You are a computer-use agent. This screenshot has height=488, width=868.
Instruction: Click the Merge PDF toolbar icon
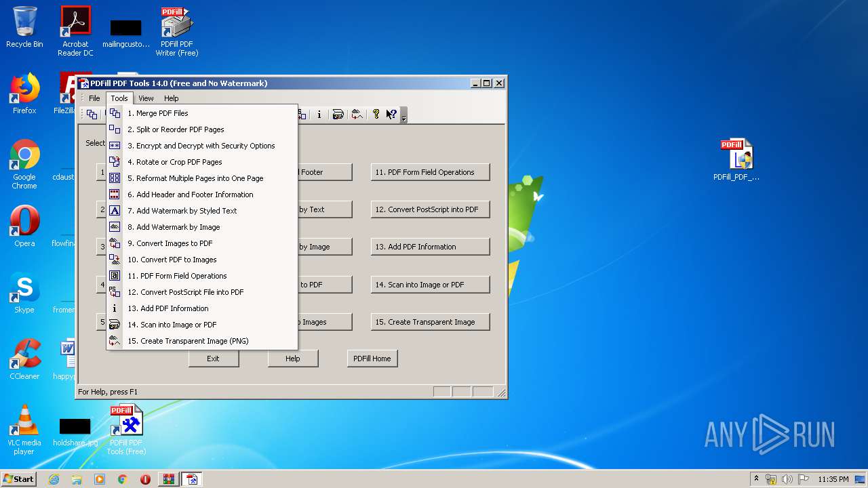click(92, 115)
